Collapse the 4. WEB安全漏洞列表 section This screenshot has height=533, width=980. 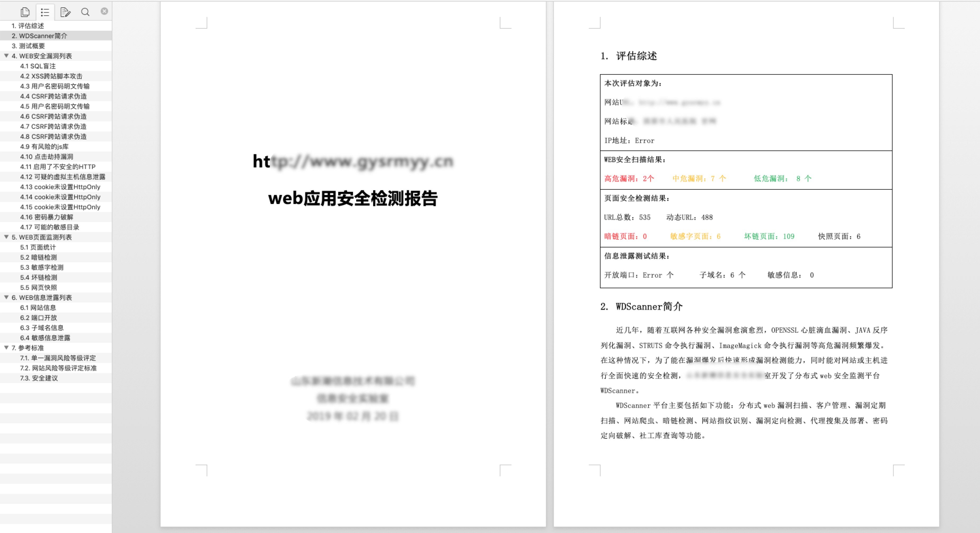tap(6, 56)
